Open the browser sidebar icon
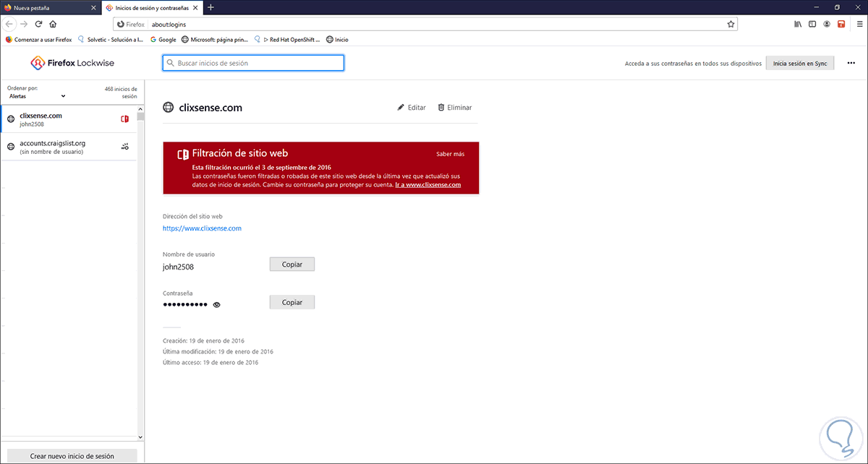The width and height of the screenshot is (868, 464). 812,24
